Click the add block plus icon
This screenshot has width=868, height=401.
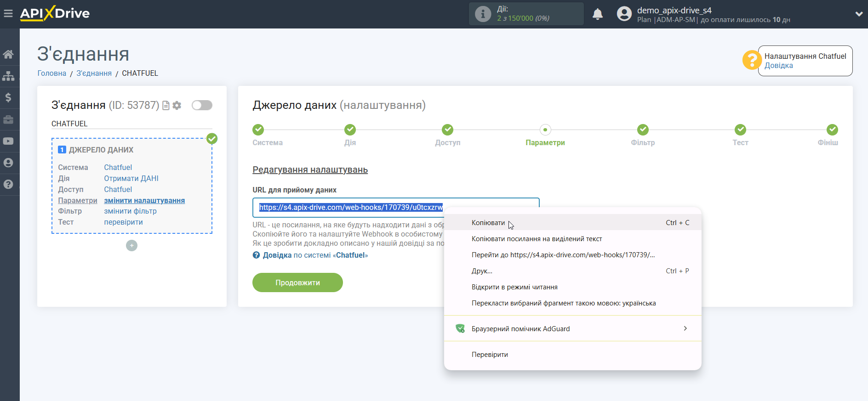point(131,246)
